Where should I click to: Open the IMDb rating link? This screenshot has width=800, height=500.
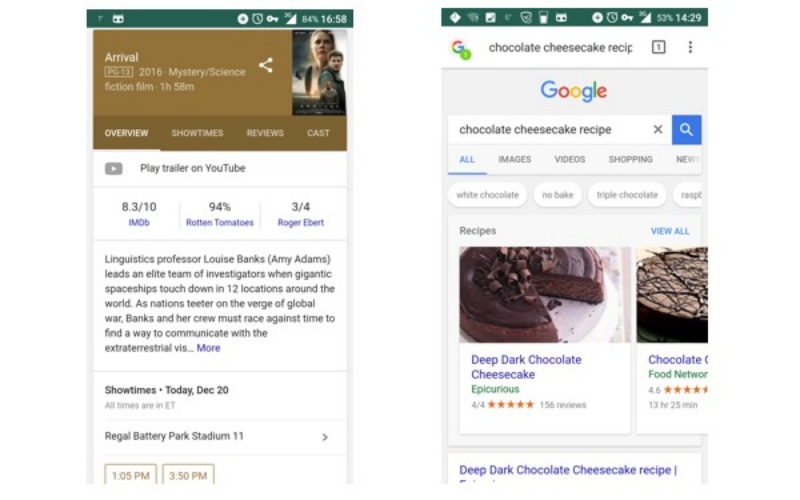point(139,222)
